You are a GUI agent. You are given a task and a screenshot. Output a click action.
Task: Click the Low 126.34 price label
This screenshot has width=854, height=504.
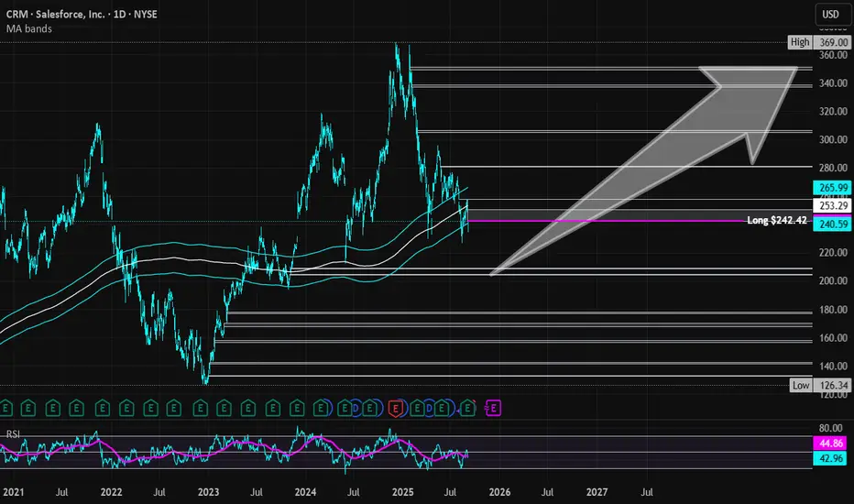click(x=820, y=385)
